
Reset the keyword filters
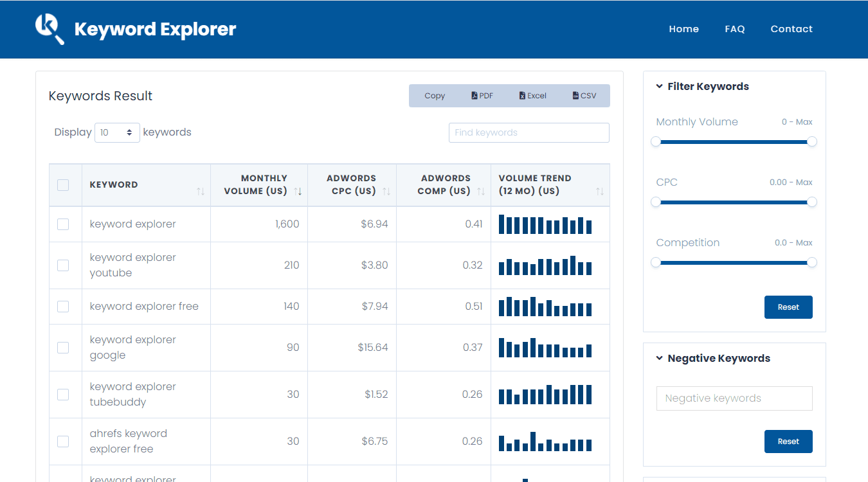(788, 307)
